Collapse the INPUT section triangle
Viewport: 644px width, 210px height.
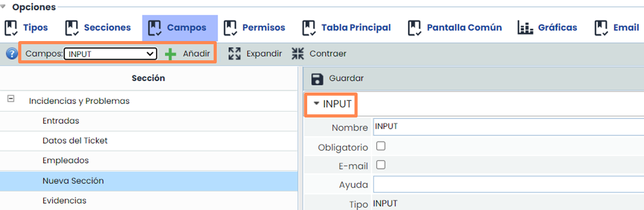point(316,103)
